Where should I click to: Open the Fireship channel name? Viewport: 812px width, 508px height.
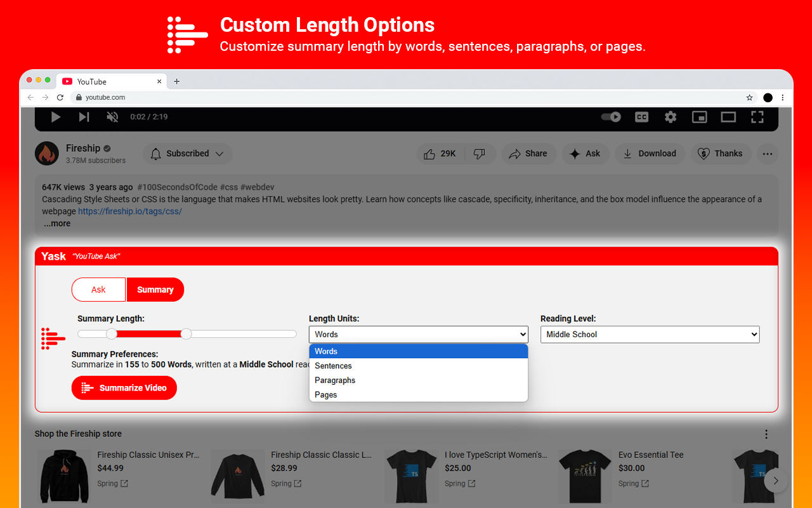tap(83, 148)
